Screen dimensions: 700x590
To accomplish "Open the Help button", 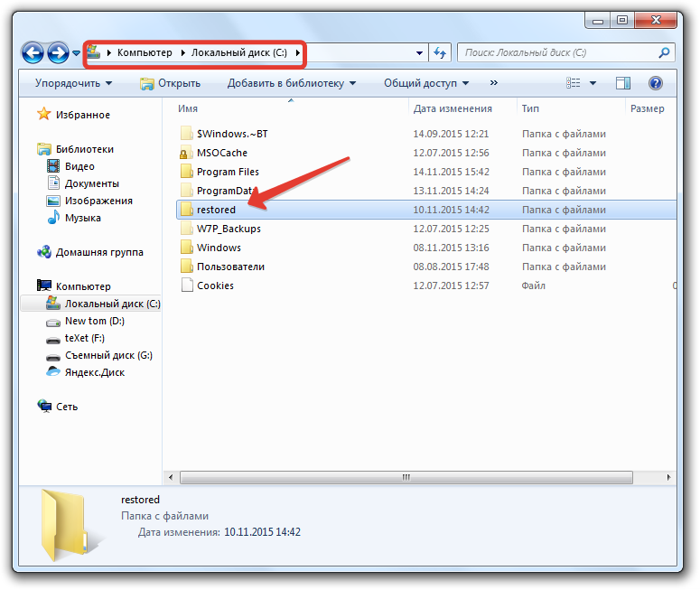I will (656, 83).
